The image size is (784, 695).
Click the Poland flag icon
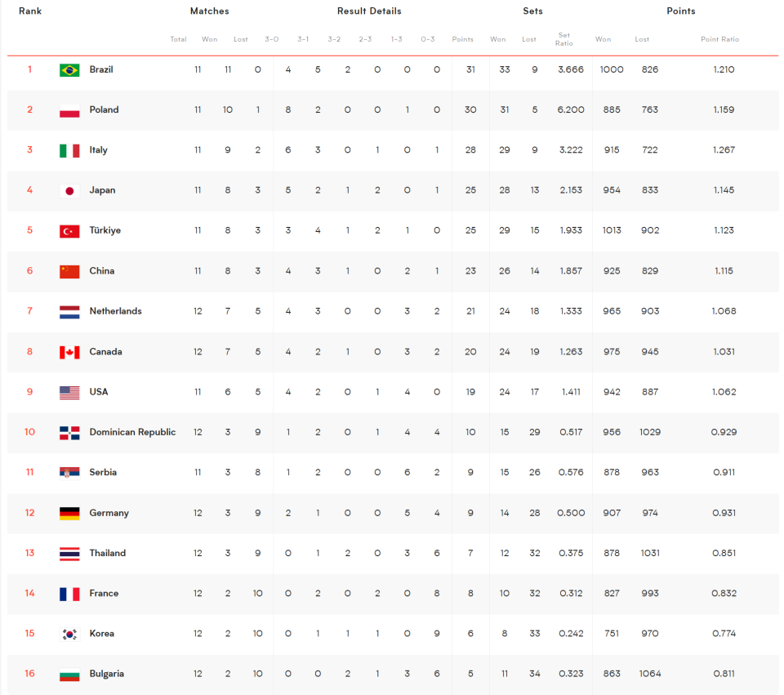tap(69, 110)
